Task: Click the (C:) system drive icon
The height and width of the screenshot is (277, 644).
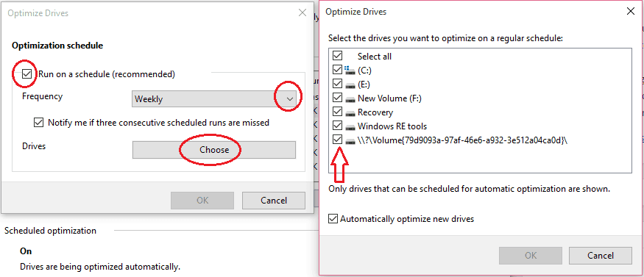Action: click(x=350, y=71)
